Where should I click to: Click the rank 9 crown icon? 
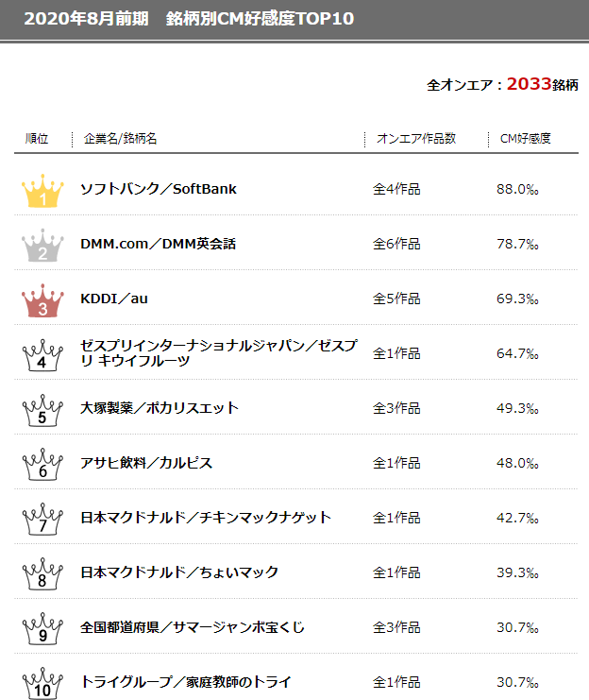tap(42, 629)
